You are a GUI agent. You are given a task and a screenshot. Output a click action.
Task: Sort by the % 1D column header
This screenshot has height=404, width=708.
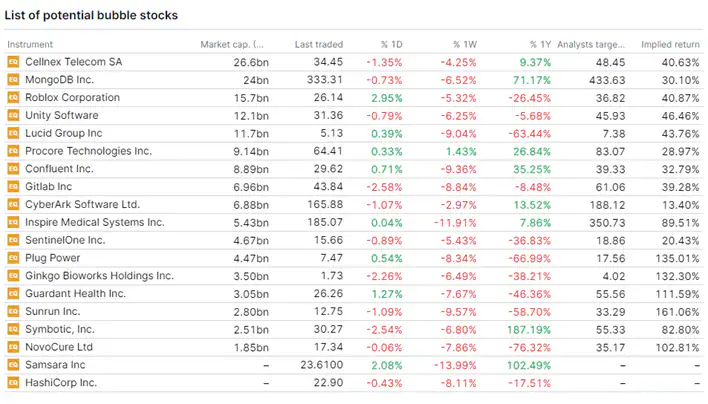tap(391, 44)
